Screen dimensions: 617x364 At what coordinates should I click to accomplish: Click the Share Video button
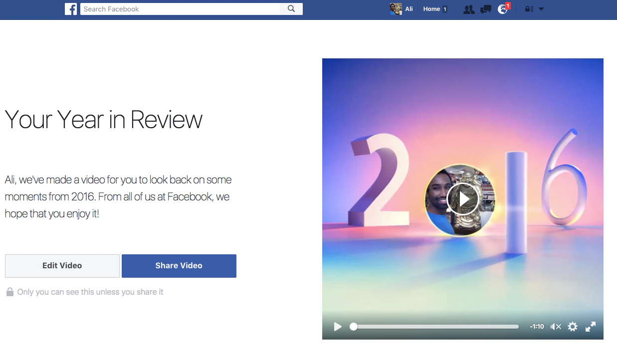(179, 266)
